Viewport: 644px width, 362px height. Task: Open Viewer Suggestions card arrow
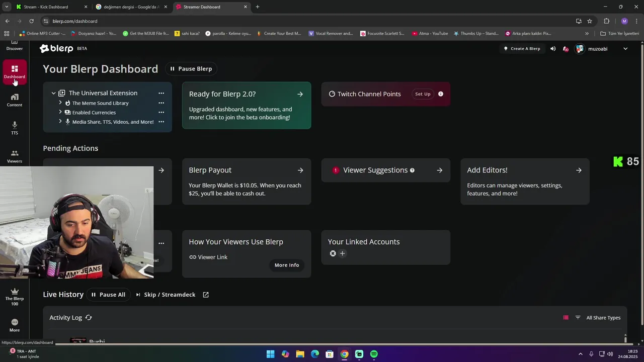440,170
